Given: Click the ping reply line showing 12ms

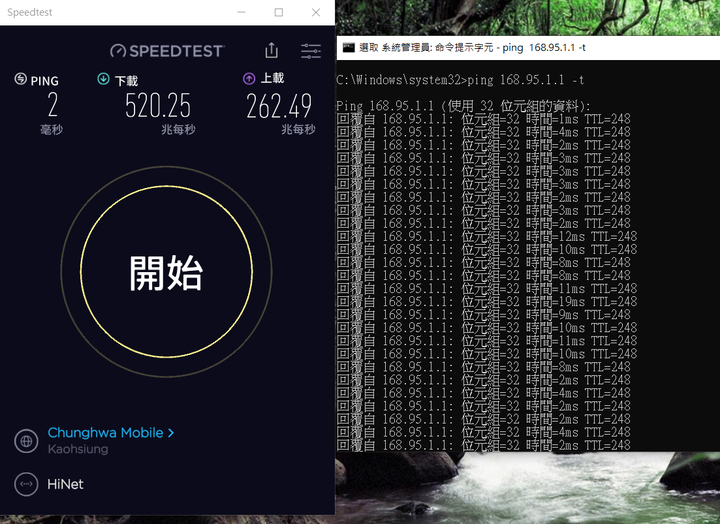Looking at the screenshot, I should pyautogui.click(x=487, y=237).
